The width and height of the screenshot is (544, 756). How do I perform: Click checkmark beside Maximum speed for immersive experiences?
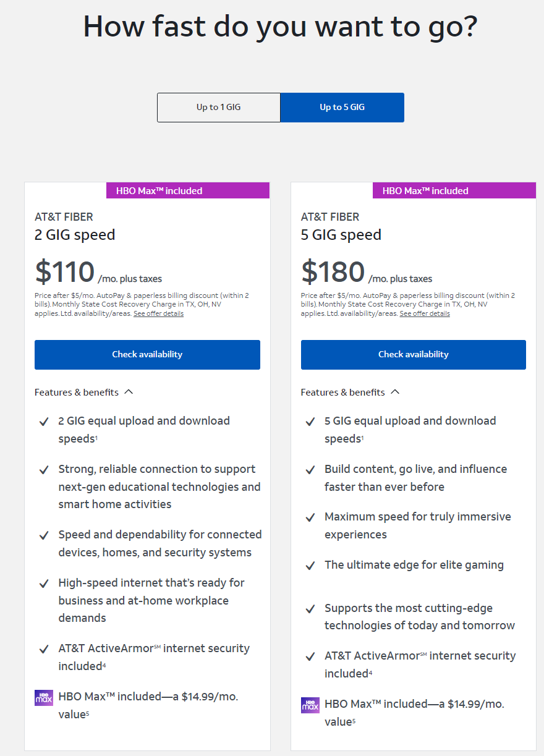click(x=310, y=517)
